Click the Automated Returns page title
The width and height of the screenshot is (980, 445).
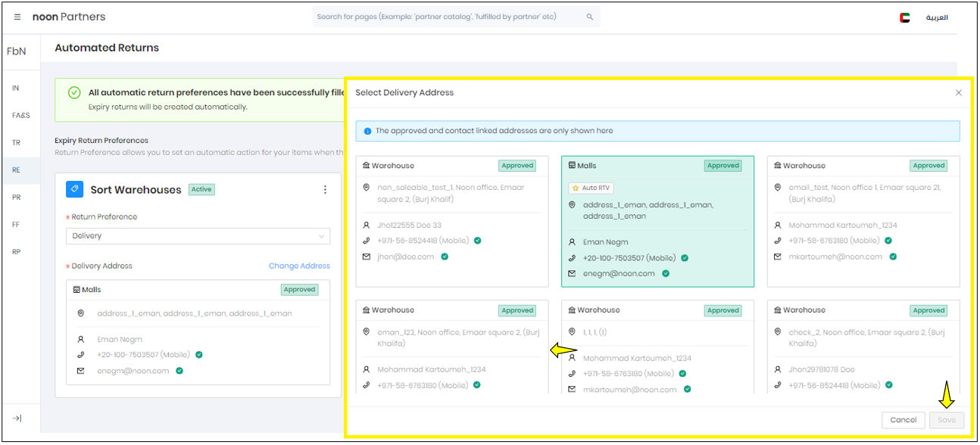click(x=107, y=48)
